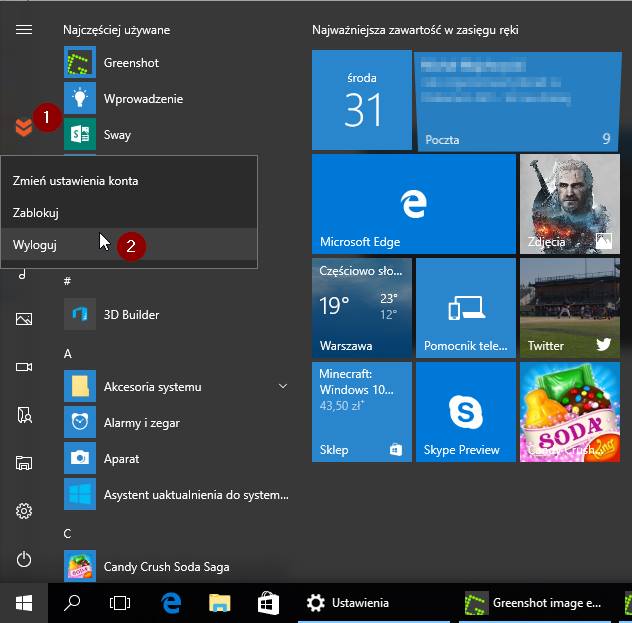Open Candy Crush Soda tile
Image resolution: width=632 pixels, height=623 pixels.
(x=570, y=412)
